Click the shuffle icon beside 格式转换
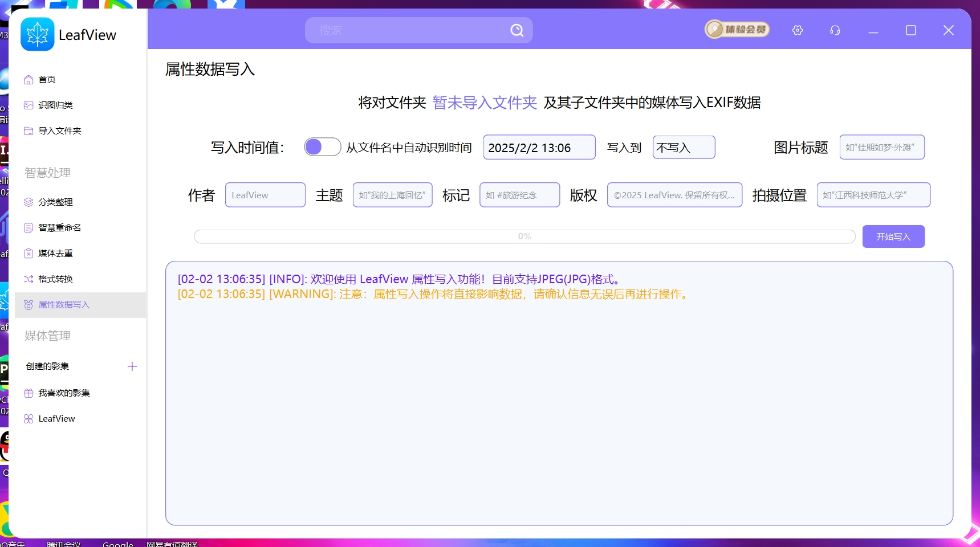The width and height of the screenshot is (980, 547). click(29, 279)
